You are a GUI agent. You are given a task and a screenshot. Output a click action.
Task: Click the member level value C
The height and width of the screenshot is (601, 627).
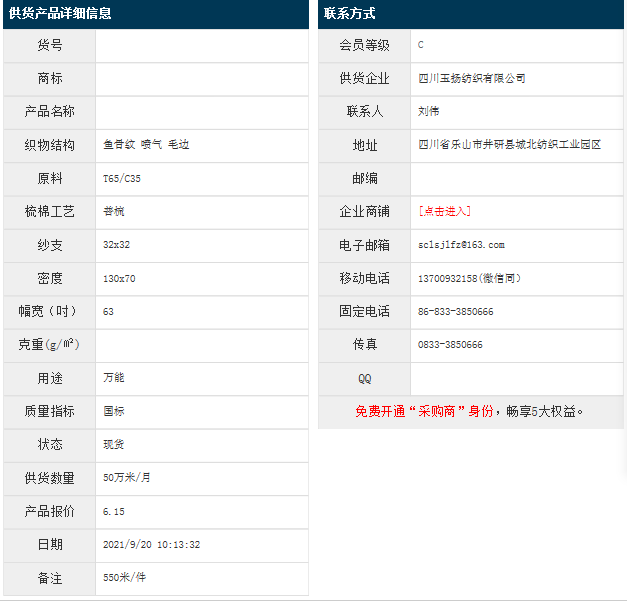[421, 45]
